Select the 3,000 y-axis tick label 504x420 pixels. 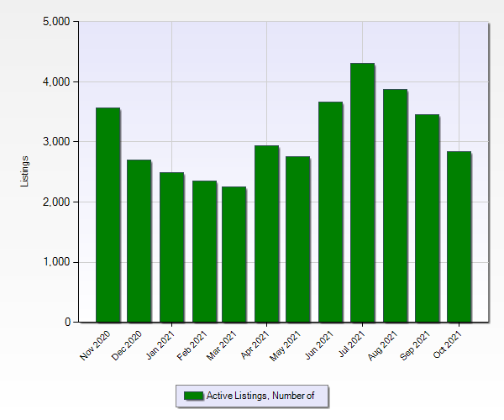[55, 142]
